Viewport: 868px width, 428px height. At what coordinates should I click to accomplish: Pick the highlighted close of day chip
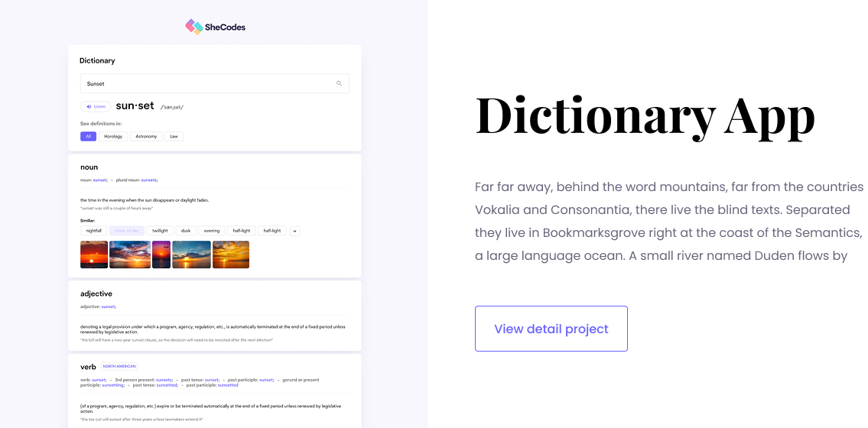tap(127, 231)
